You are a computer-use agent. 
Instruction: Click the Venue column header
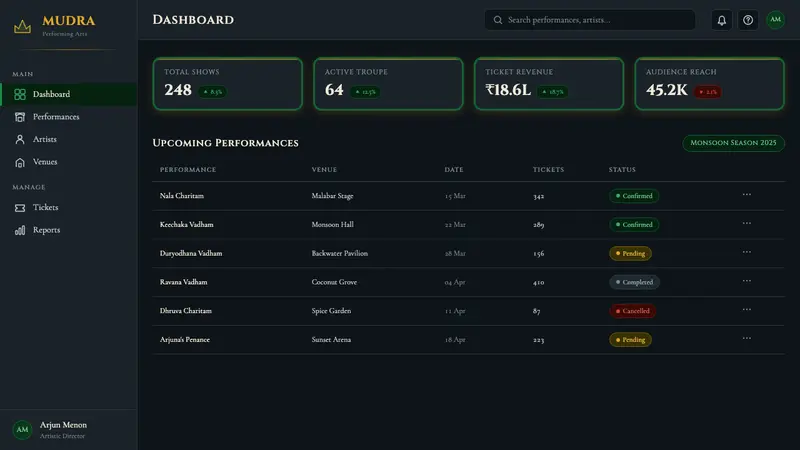(324, 169)
